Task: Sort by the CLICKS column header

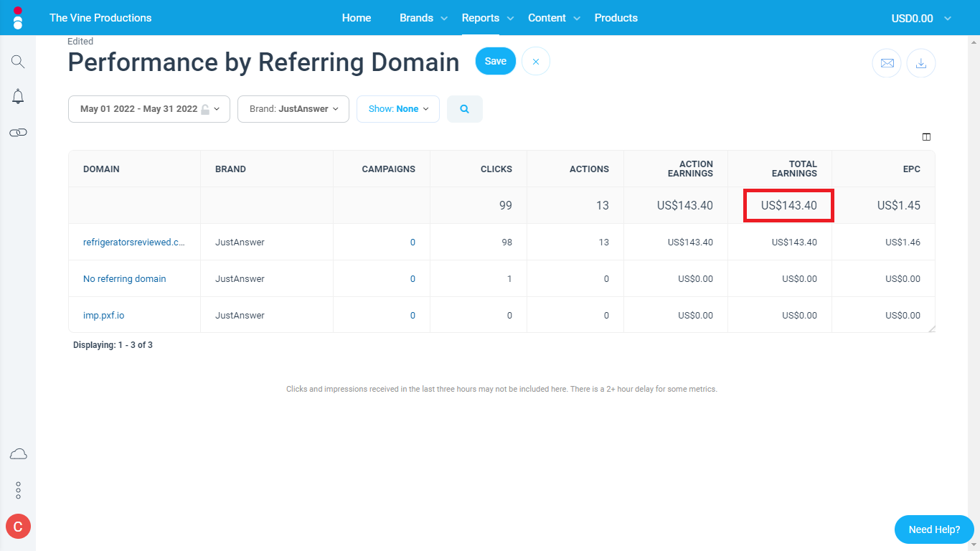Action: click(496, 169)
